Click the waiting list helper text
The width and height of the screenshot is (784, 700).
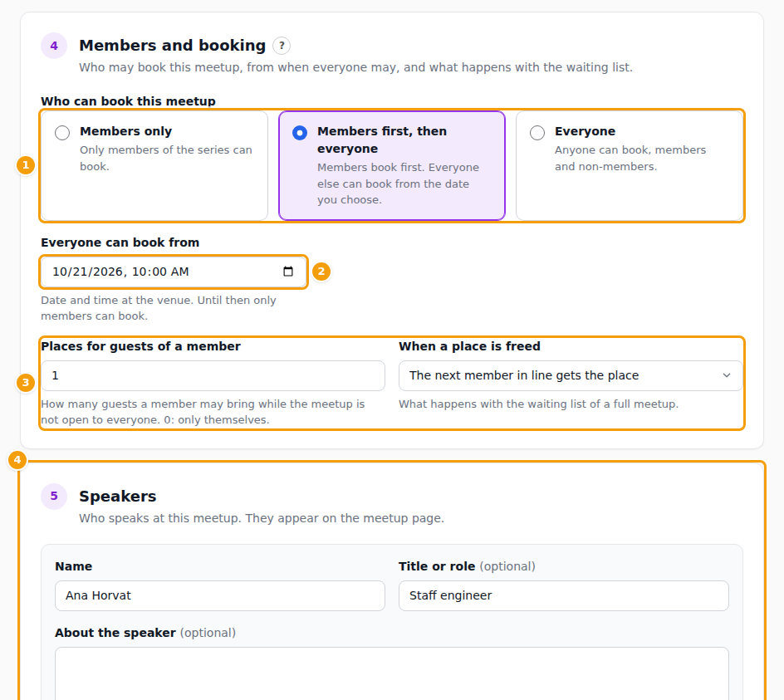click(x=538, y=404)
